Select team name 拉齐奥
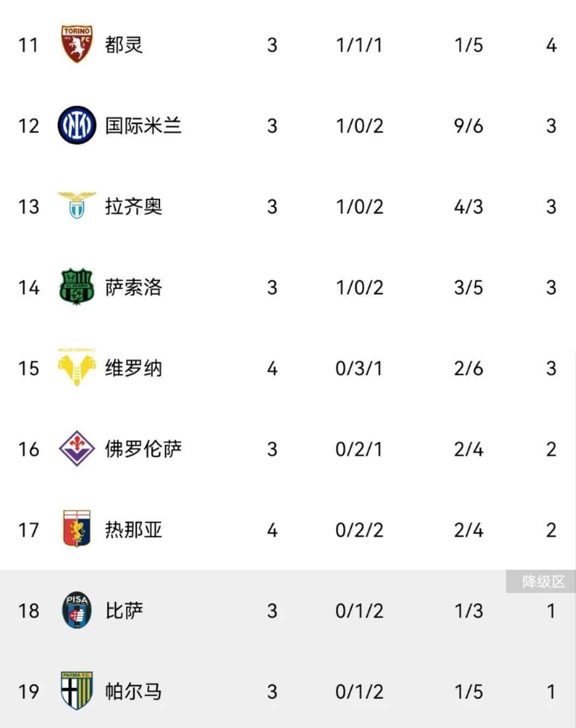The image size is (576, 728). point(133,206)
